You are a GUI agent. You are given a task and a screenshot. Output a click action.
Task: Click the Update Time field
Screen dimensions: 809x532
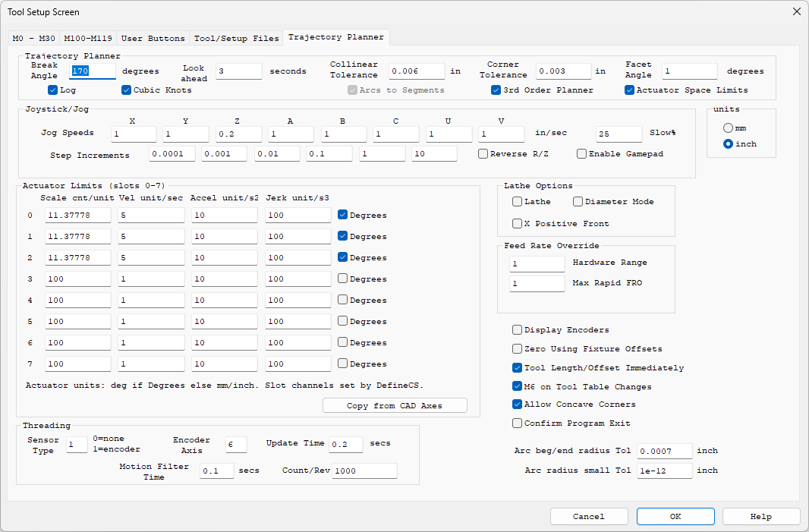tap(346, 445)
